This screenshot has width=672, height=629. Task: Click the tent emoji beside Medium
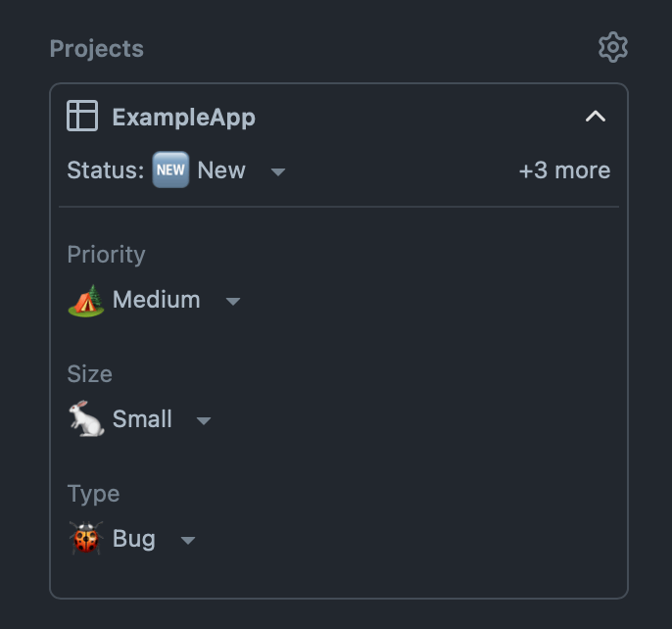(x=86, y=300)
